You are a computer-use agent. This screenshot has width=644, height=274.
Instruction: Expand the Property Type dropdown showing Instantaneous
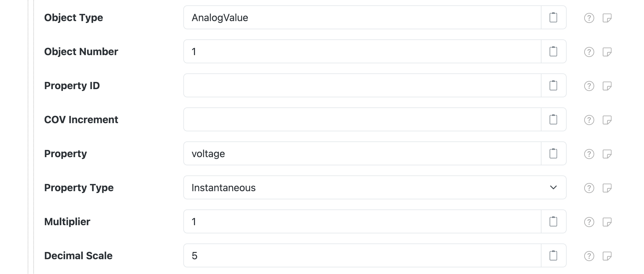pos(553,187)
